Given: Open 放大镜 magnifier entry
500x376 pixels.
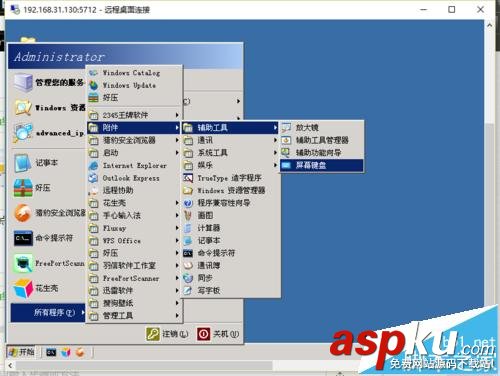Looking at the screenshot, I should [x=322, y=127].
